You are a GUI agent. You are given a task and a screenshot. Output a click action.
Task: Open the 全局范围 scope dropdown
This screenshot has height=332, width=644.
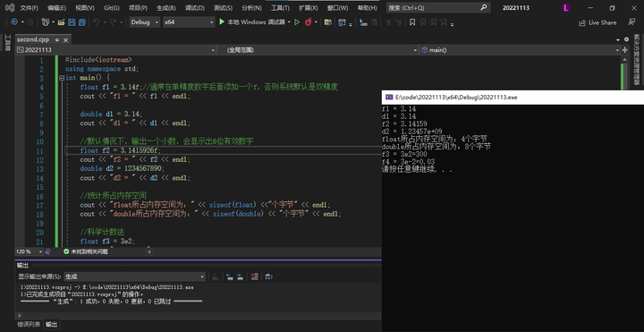pos(321,50)
